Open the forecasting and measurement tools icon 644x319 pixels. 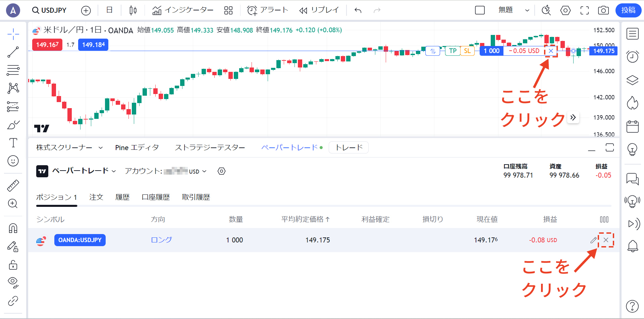[13, 107]
